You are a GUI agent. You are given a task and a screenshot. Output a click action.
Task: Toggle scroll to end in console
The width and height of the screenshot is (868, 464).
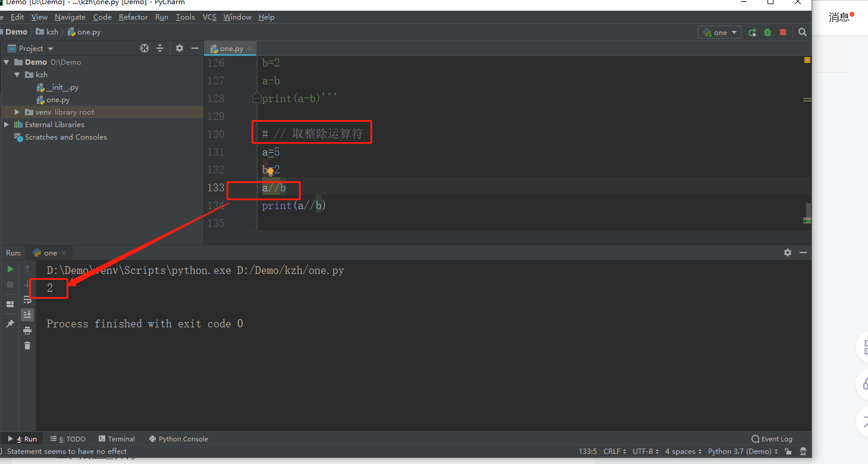pos(27,315)
